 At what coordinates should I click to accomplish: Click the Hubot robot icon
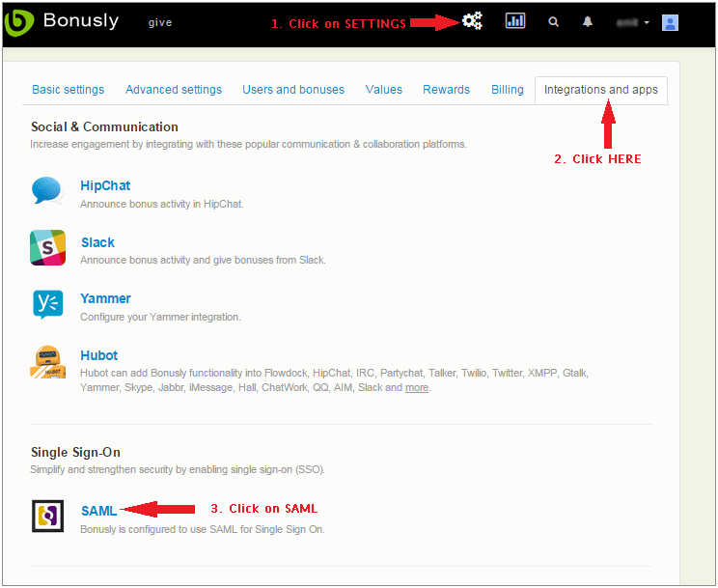(47, 362)
